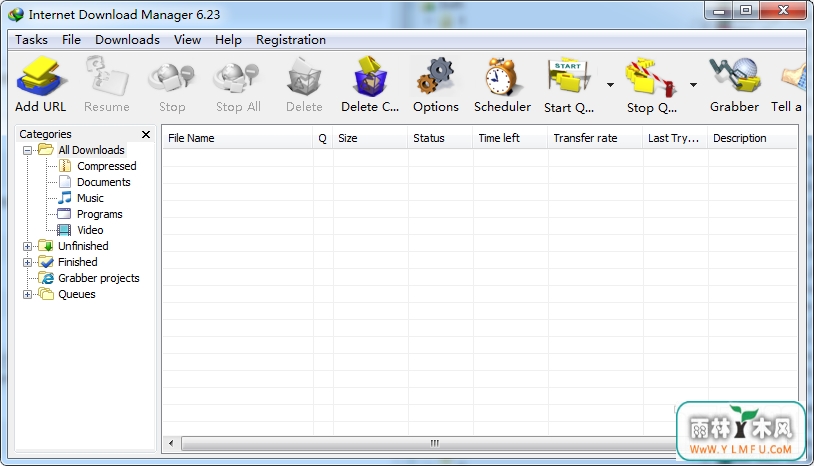Open the Registration menu
The image size is (814, 466).
[x=291, y=40]
